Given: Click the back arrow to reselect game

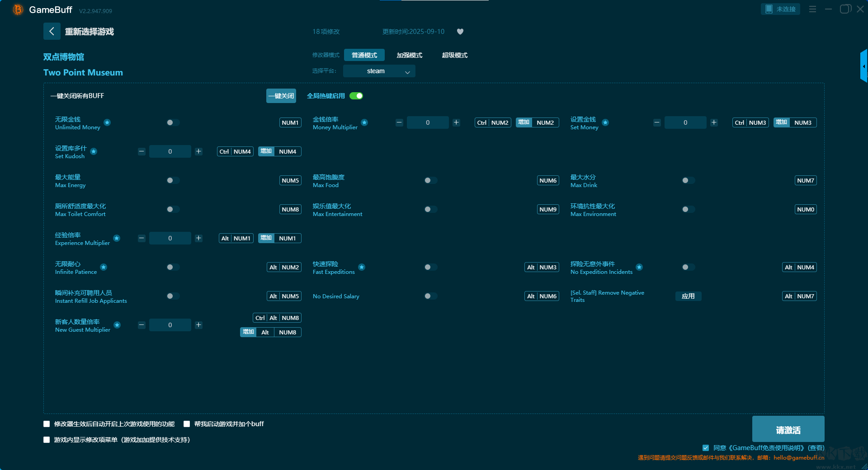Looking at the screenshot, I should pos(52,31).
